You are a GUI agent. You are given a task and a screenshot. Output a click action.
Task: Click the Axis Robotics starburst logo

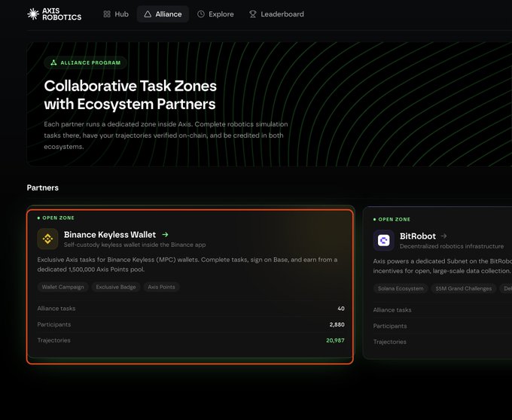point(33,14)
